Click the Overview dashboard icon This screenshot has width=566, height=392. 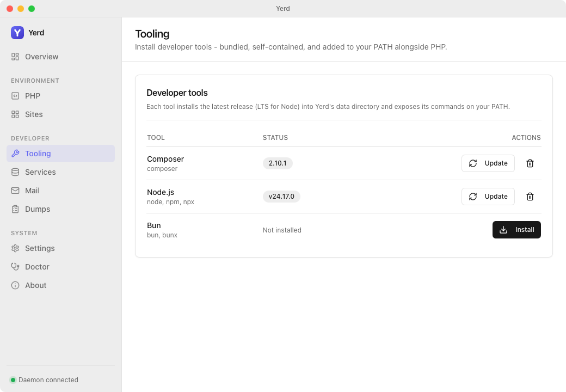point(15,57)
